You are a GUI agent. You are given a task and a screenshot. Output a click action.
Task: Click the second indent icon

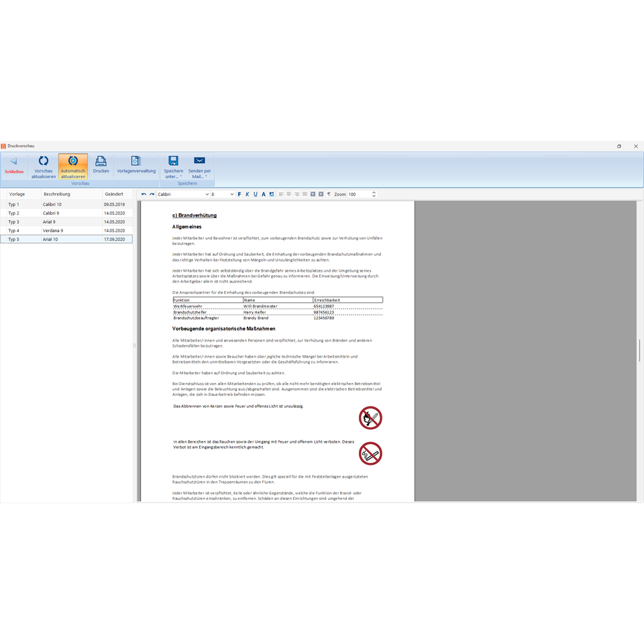coord(321,195)
